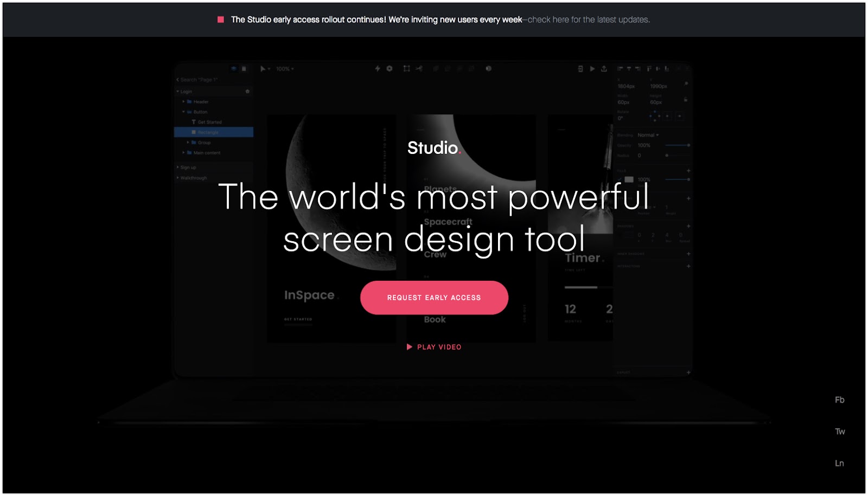This screenshot has height=496, width=868.
Task: Open the Fb social link
Action: click(839, 400)
